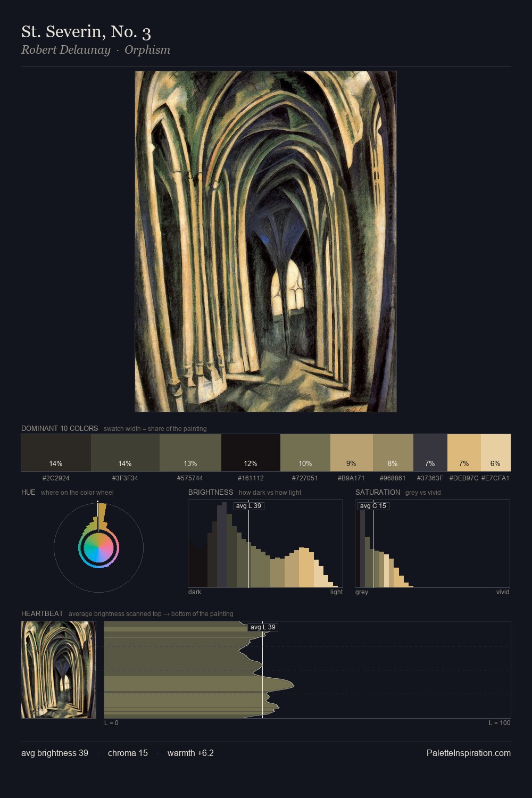
Task: Click the hex code text '#DEB97C'
Action: 464,478
